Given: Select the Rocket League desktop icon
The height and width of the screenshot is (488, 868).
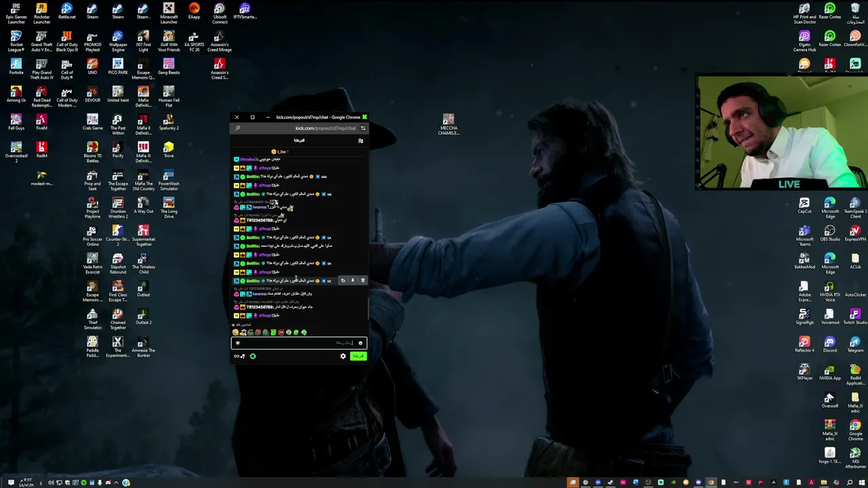Looking at the screenshot, I should [16, 41].
